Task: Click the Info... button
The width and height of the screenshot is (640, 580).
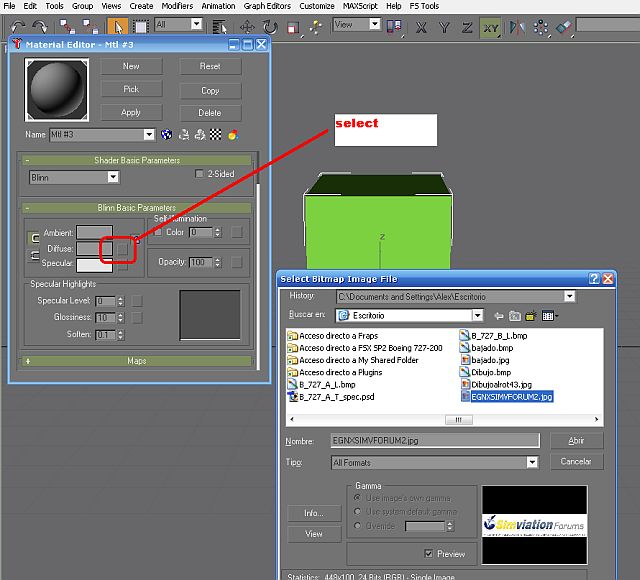Action: click(314, 513)
